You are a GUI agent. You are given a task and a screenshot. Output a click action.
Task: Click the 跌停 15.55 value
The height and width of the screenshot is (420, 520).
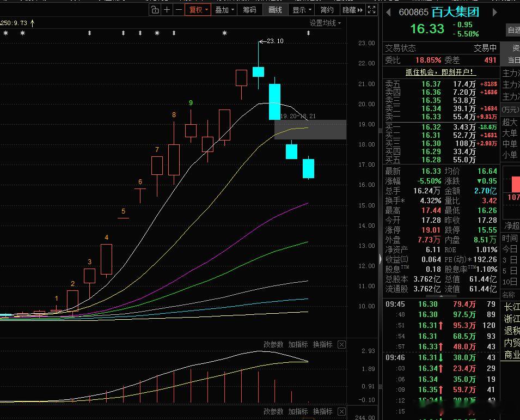click(487, 230)
